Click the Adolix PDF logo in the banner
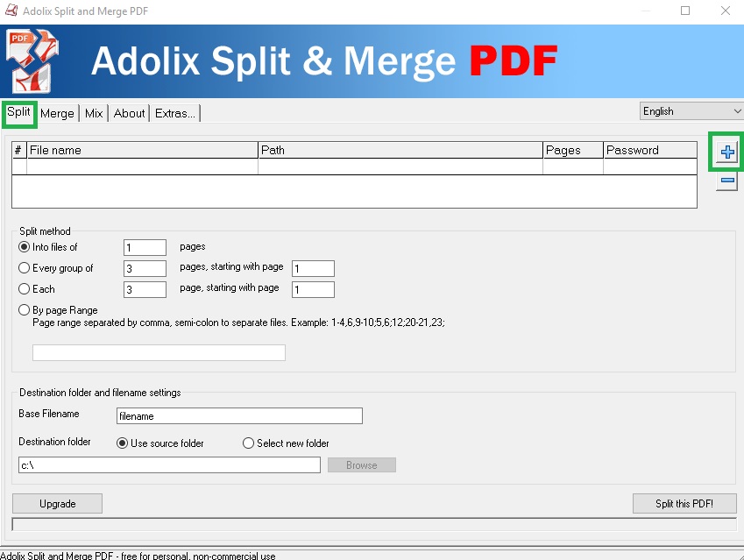The width and height of the screenshot is (744, 560). pyautogui.click(x=32, y=60)
